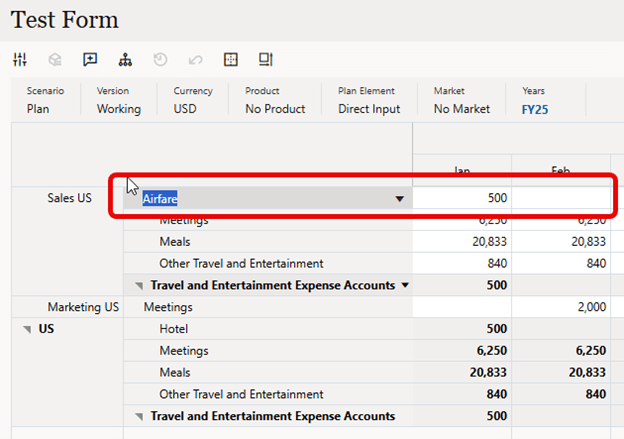Collapse the US entity row

[26, 329]
